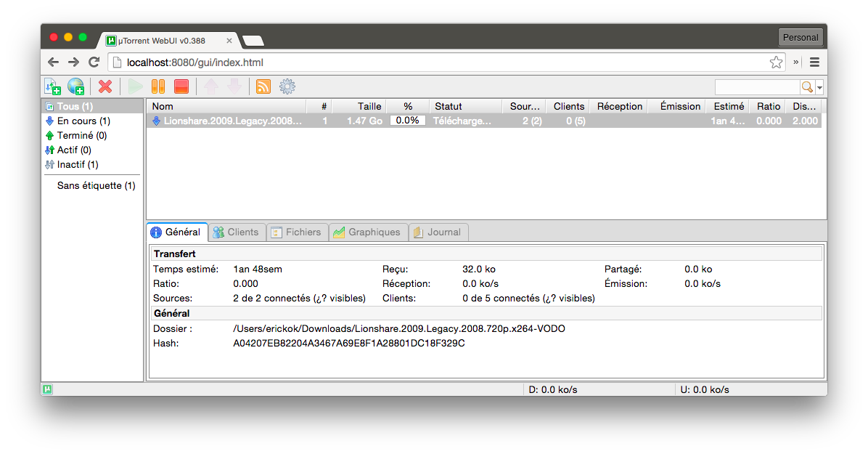Switch to the Graphiques tab
Viewport: 868px width, 454px height.
pyautogui.click(x=368, y=232)
